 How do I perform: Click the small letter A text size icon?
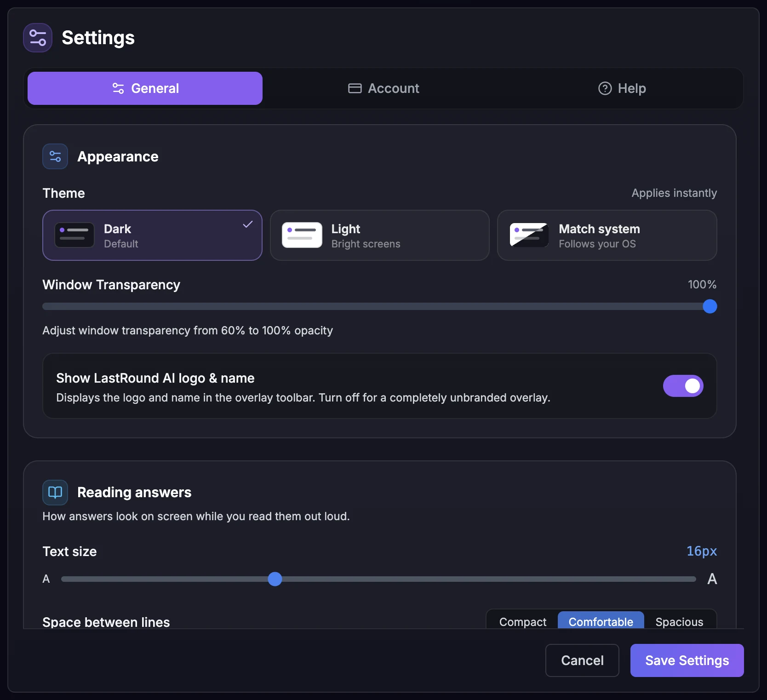click(x=46, y=579)
